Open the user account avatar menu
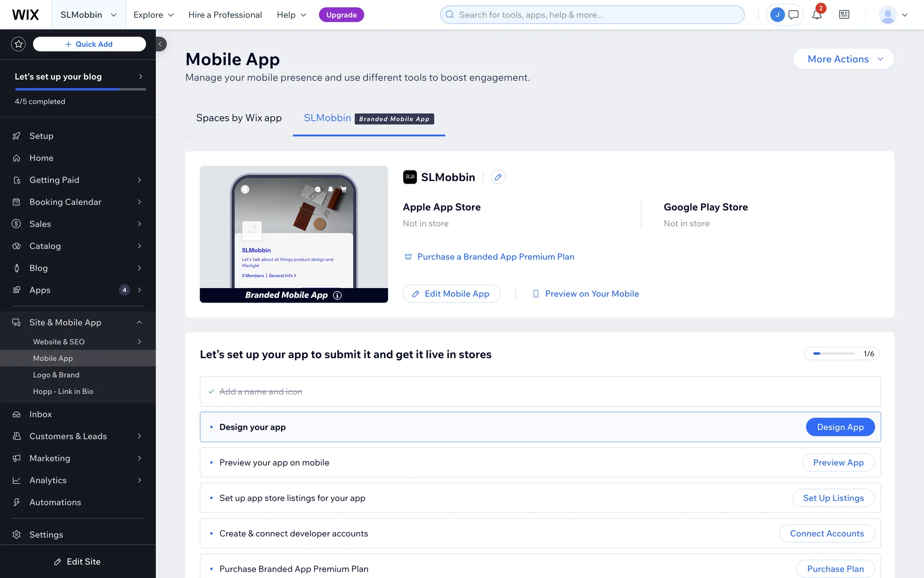This screenshot has width=924, height=578. [x=893, y=15]
